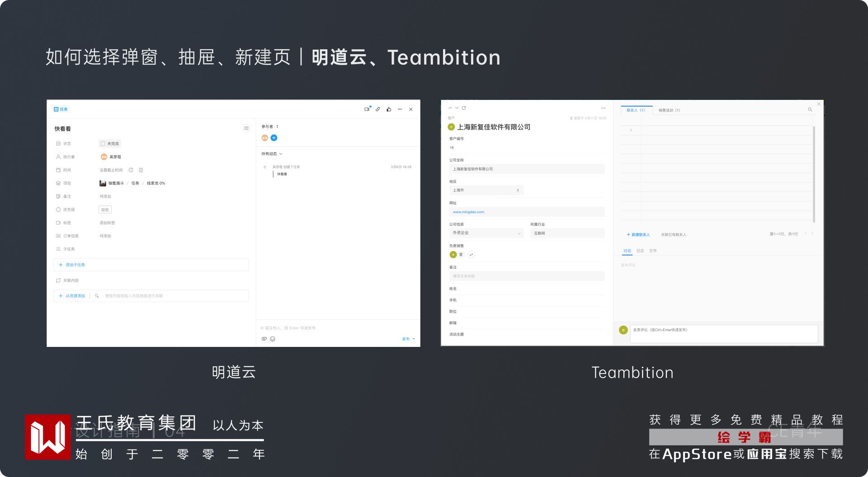Click the 线索池 0% stage
Image resolution: width=868 pixels, height=477 pixels.
pyautogui.click(x=156, y=183)
